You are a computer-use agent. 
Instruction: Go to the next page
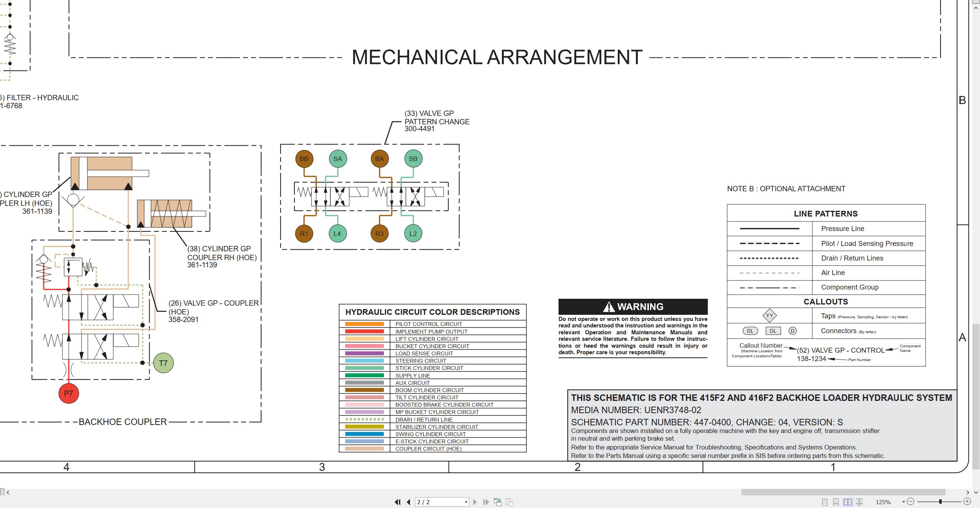coord(475,502)
